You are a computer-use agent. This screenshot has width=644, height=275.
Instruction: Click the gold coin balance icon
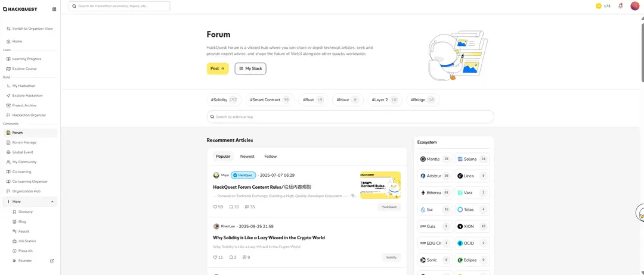[x=599, y=6]
